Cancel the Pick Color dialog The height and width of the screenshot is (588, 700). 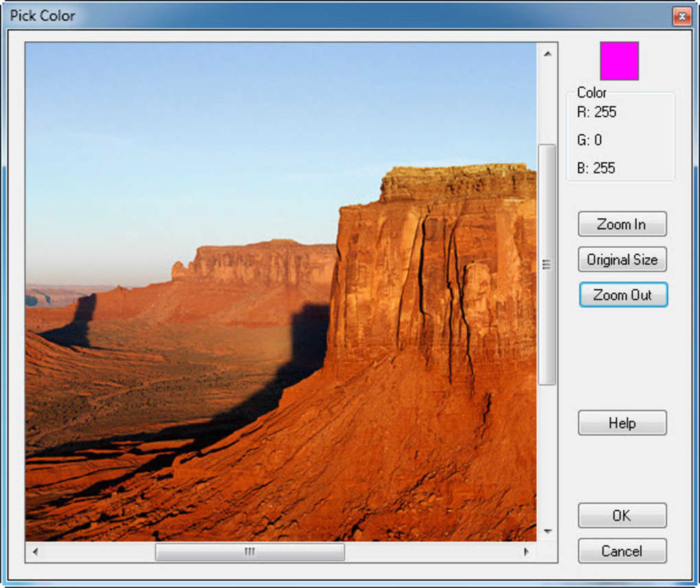[x=622, y=551]
